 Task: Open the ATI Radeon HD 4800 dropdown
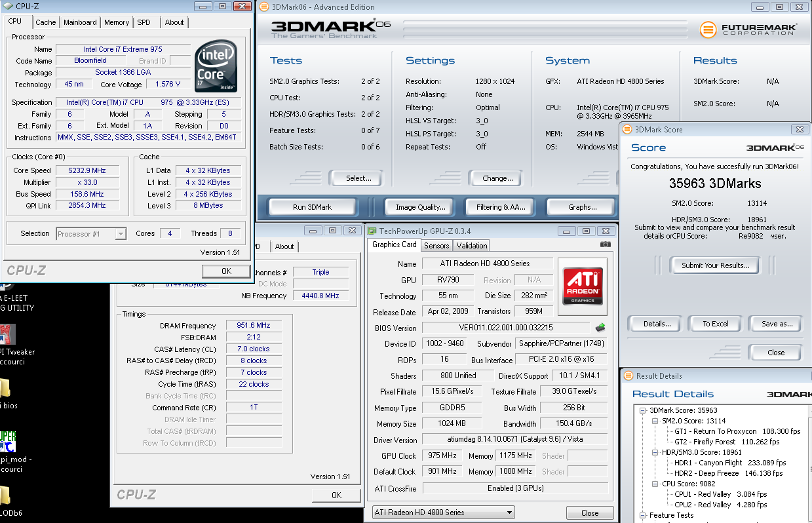tap(443, 513)
